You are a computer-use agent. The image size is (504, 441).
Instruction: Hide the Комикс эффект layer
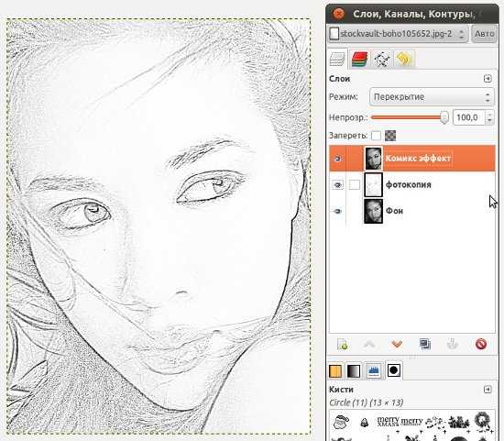[337, 159]
